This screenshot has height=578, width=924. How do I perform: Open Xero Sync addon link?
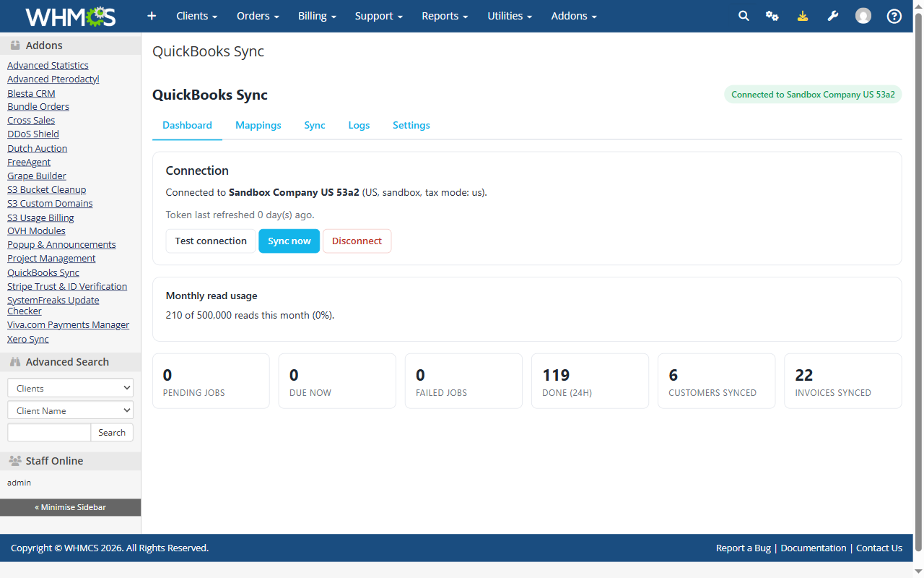click(28, 339)
